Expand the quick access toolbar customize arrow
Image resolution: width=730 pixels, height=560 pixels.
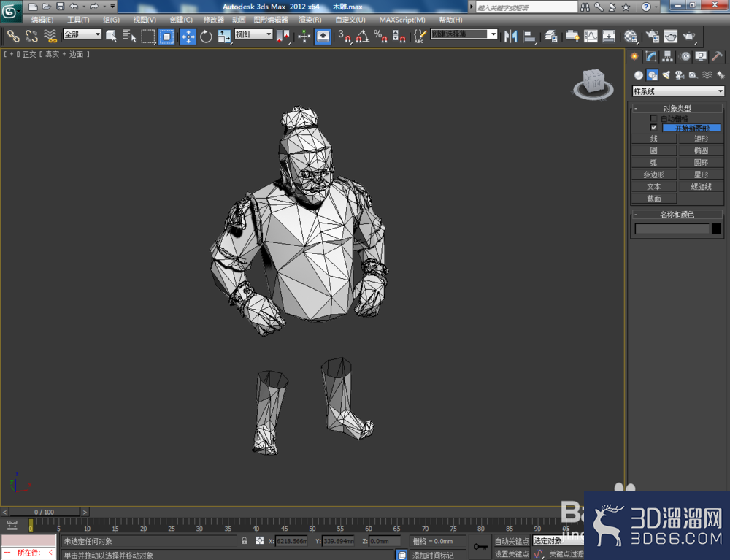[112, 7]
